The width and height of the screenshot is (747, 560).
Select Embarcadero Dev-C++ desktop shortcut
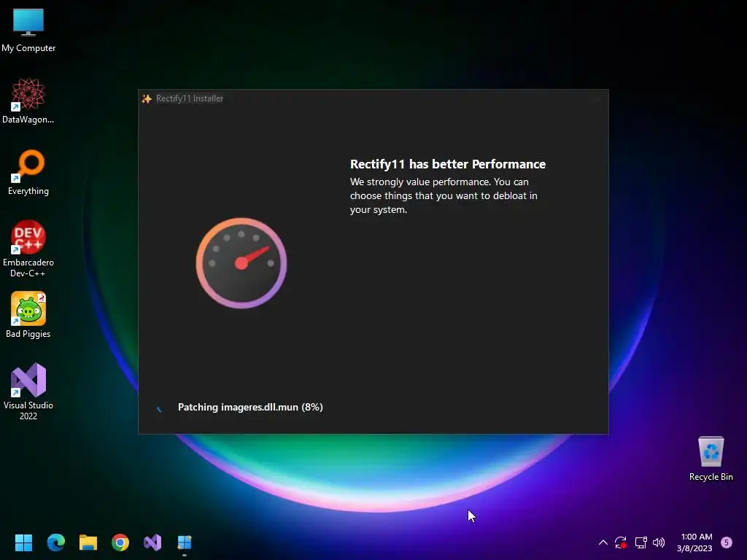[28, 249]
